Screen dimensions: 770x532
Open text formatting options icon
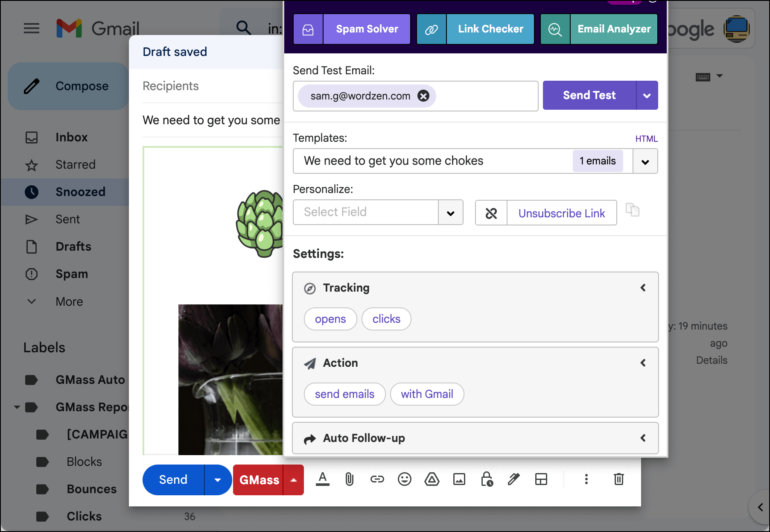point(323,479)
